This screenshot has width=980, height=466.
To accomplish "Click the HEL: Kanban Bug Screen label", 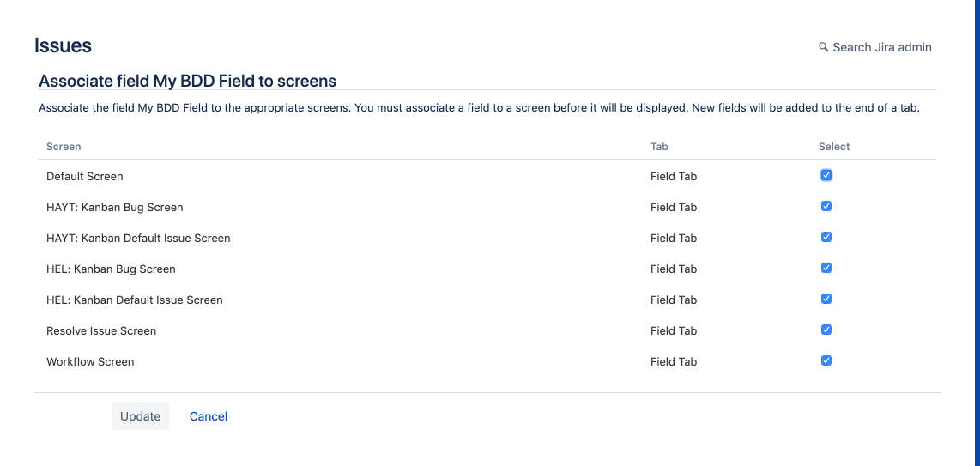I will [111, 269].
